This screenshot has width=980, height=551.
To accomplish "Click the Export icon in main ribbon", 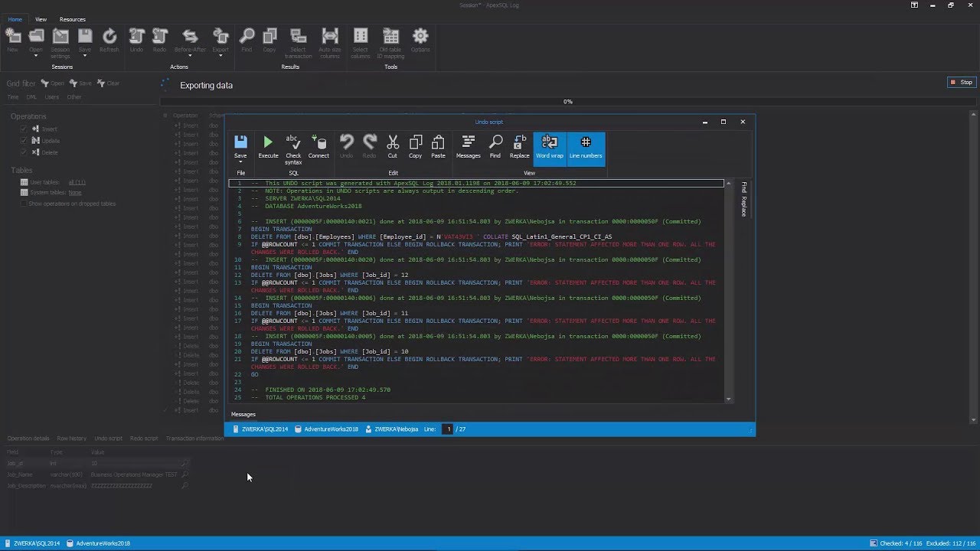I will pos(220,36).
